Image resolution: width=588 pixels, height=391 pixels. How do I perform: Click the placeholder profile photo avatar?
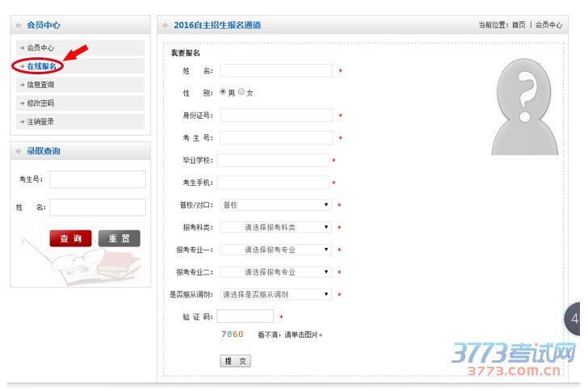(x=524, y=105)
